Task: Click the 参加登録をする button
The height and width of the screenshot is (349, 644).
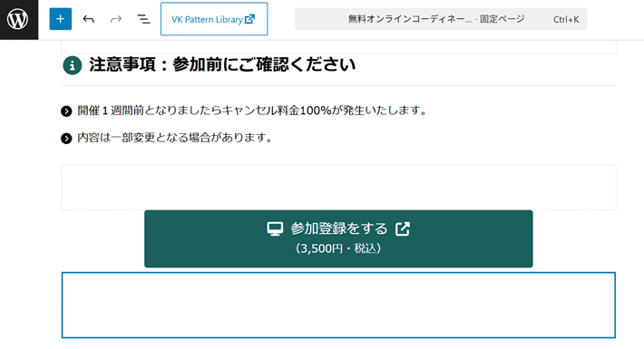Action: click(x=338, y=238)
